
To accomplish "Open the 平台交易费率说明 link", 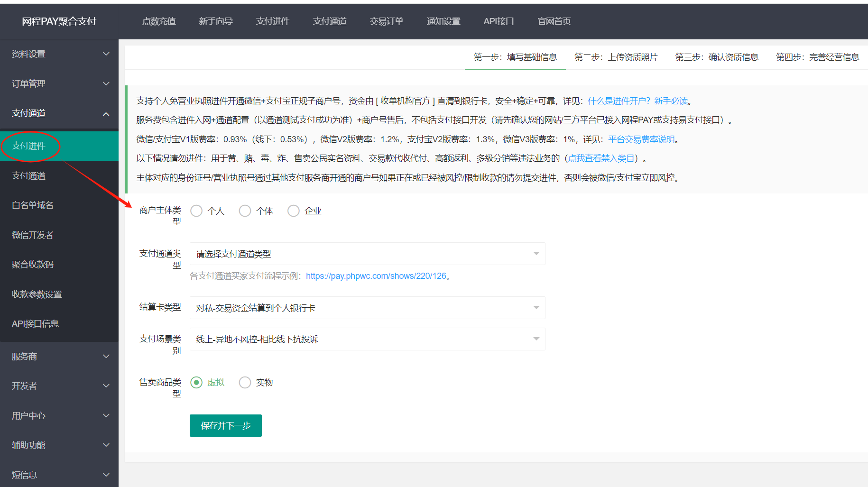I will [641, 139].
